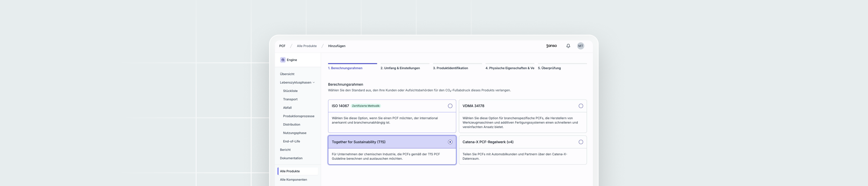Open Alle Komponenten in the sidebar

[x=293, y=180]
